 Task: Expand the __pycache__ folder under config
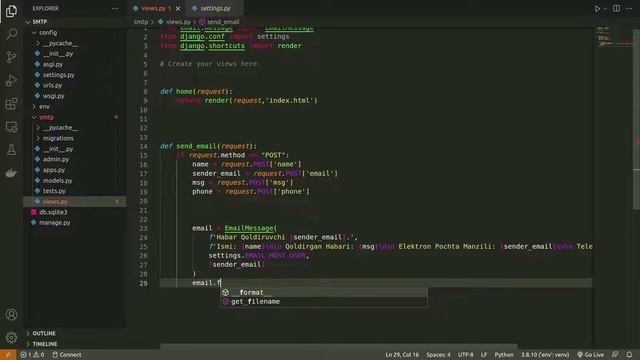point(75,43)
